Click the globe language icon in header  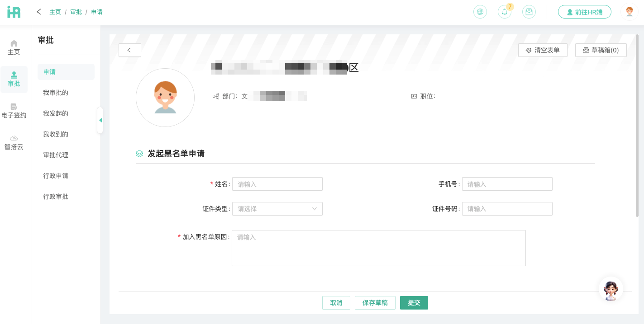pos(480,12)
